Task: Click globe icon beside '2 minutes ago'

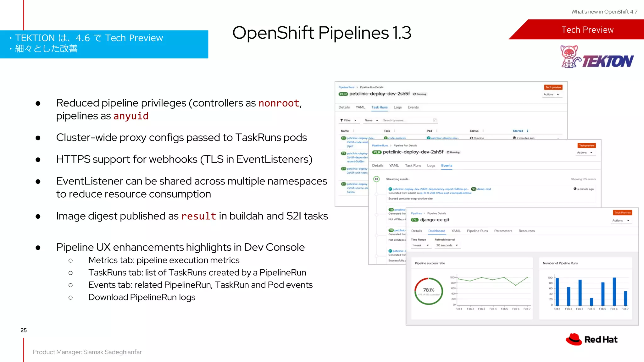Action: [514, 138]
